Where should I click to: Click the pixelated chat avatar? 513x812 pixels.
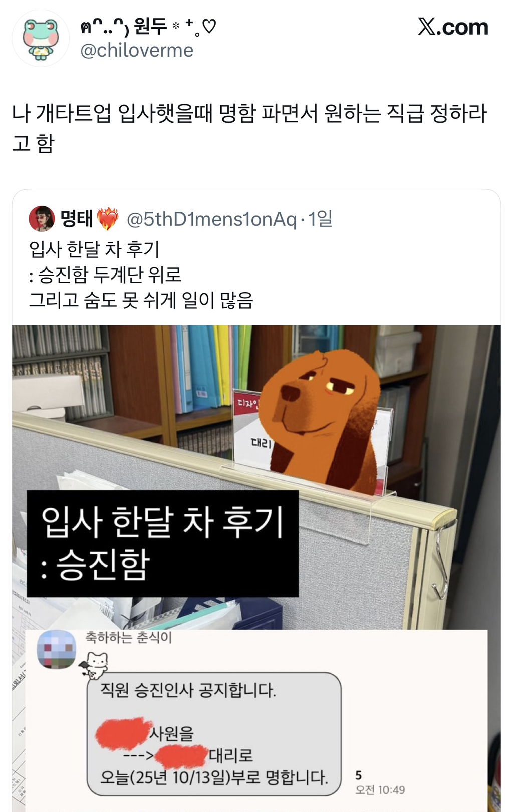[57, 649]
